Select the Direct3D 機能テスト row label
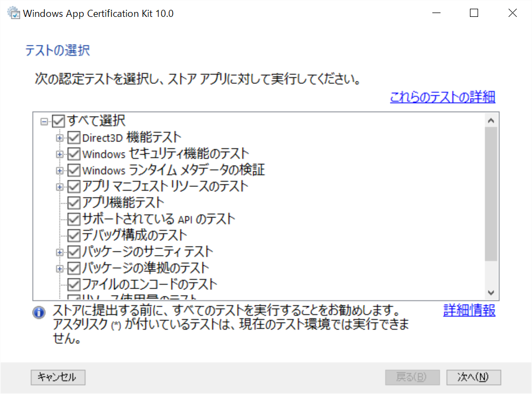 pos(132,137)
